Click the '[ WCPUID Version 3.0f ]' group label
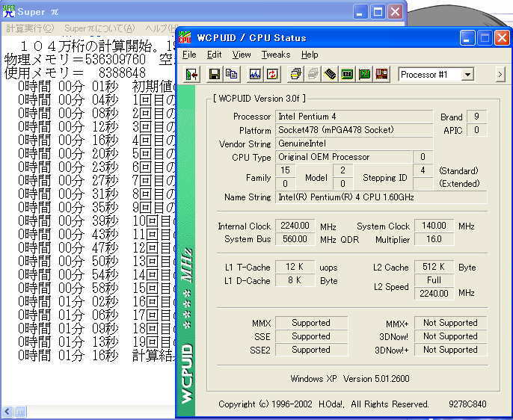This screenshot has height=420, width=513. pos(259,99)
